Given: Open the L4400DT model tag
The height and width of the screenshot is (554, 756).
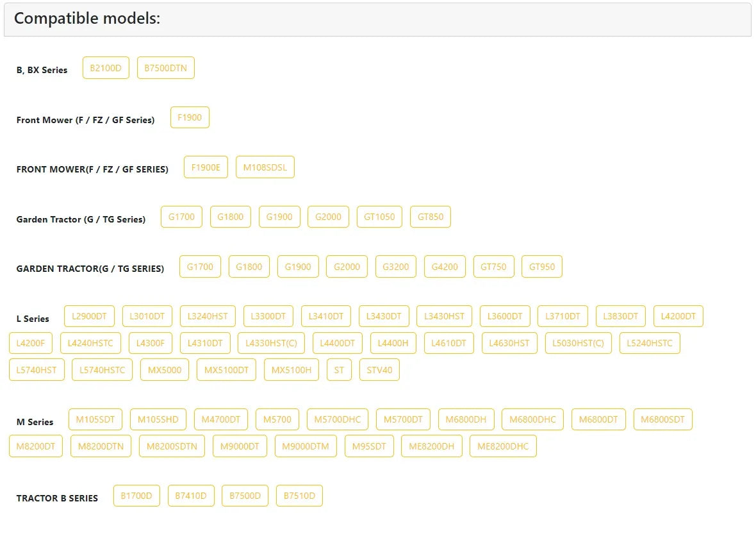Looking at the screenshot, I should (337, 343).
